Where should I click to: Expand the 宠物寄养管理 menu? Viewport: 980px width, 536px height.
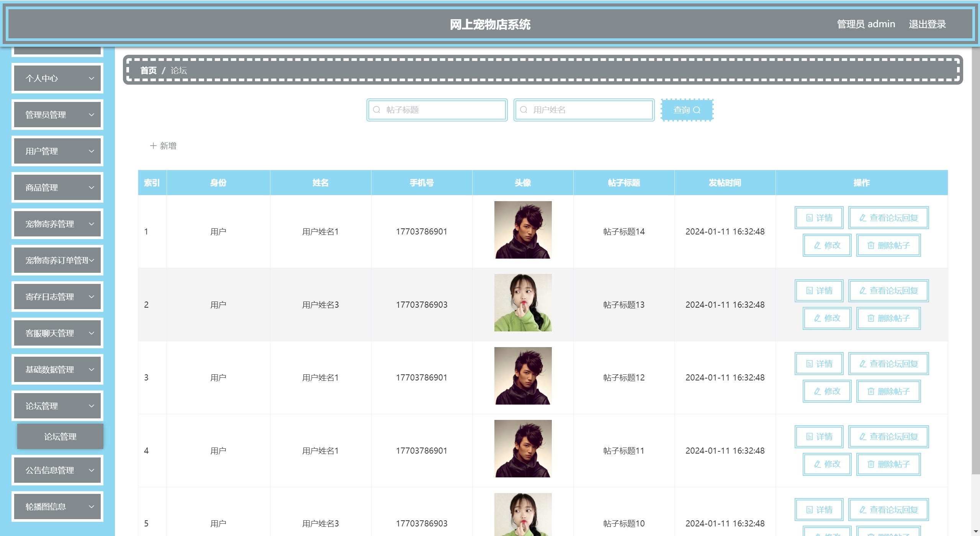[57, 224]
